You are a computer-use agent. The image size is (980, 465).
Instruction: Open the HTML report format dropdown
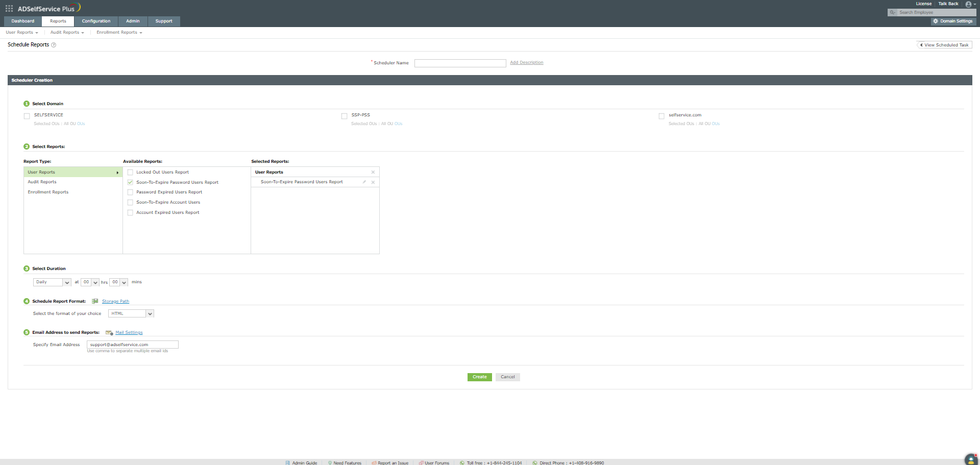coord(131,313)
